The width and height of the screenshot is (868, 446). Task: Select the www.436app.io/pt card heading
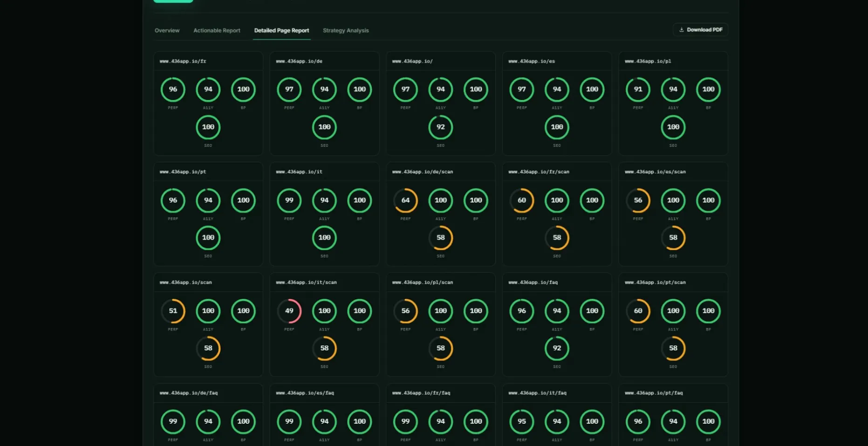click(x=183, y=172)
